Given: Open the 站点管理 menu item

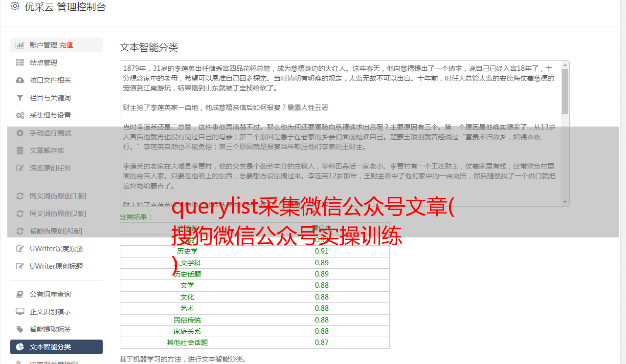Looking at the screenshot, I should [56, 63].
